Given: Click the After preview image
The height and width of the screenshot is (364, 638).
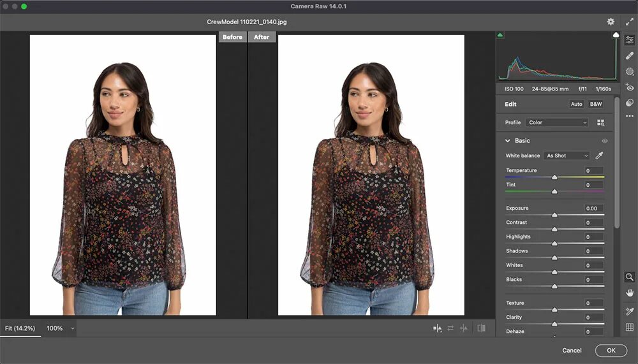Looking at the screenshot, I should (x=371, y=175).
